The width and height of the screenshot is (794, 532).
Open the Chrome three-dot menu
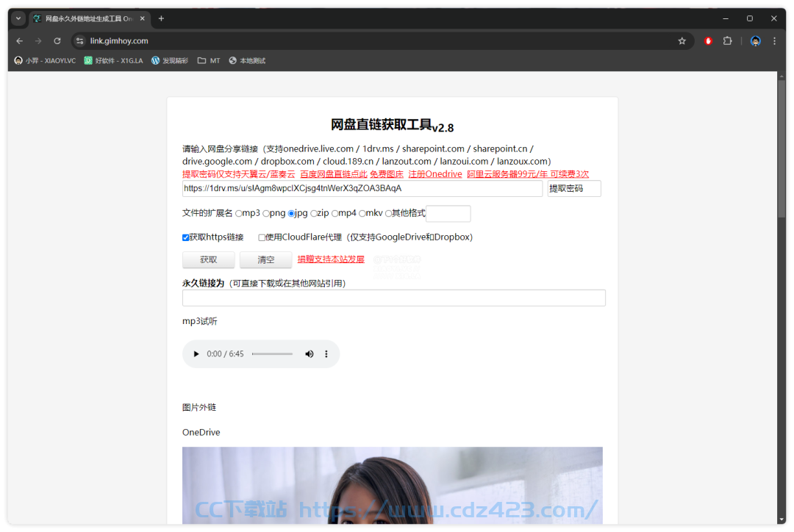pyautogui.click(x=774, y=41)
